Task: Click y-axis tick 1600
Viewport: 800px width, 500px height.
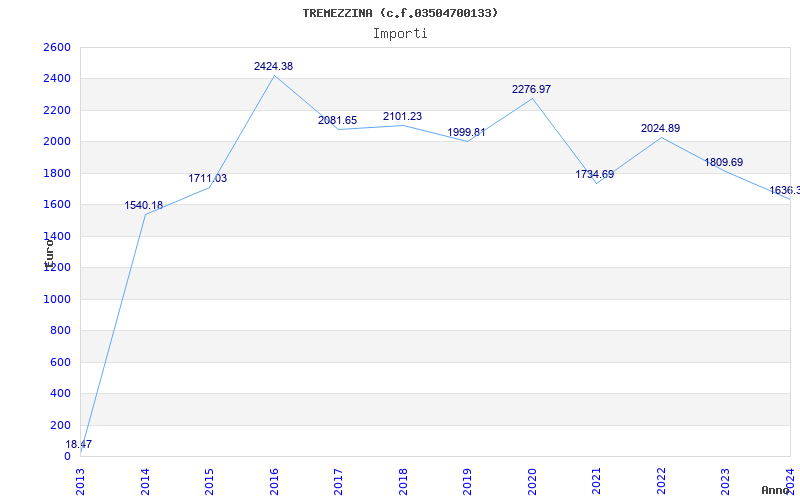Action: [57, 205]
